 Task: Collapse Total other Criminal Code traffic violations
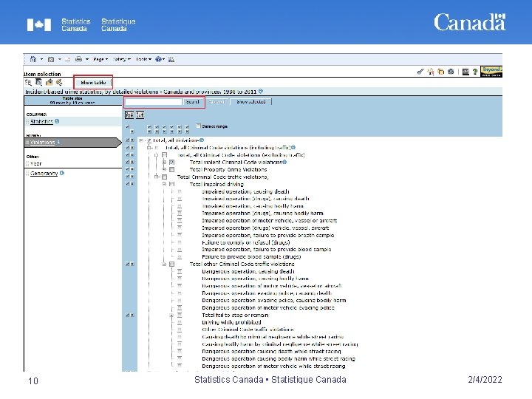[164, 265]
